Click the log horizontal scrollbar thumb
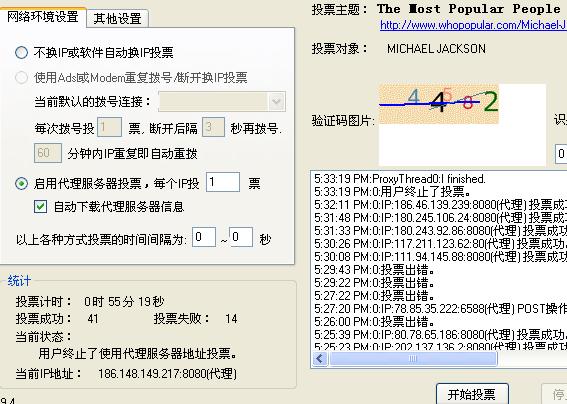The height and width of the screenshot is (404, 567). click(413, 359)
